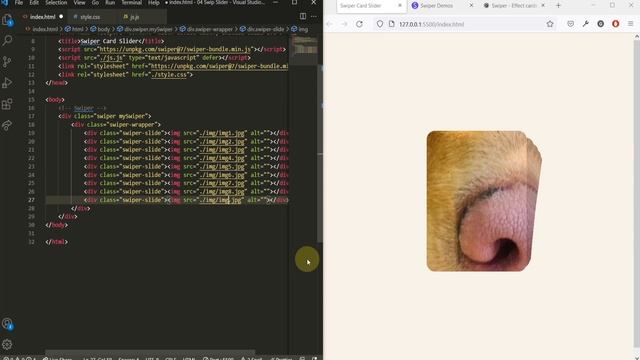Go forward in the Firefox browser

[x=344, y=24]
